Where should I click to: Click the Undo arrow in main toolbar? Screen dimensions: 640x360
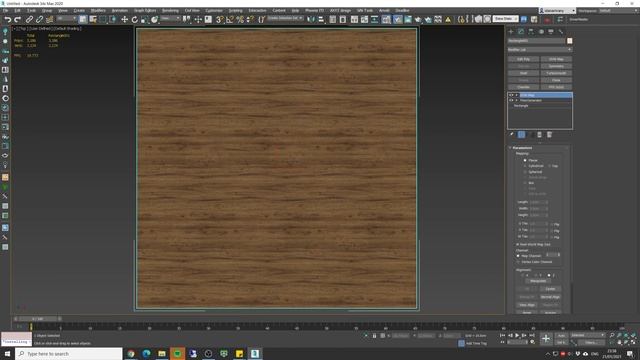pyautogui.click(x=7, y=19)
